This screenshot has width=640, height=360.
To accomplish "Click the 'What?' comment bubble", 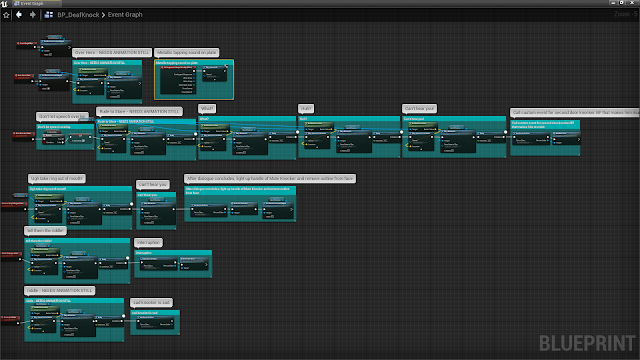I will click(207, 109).
